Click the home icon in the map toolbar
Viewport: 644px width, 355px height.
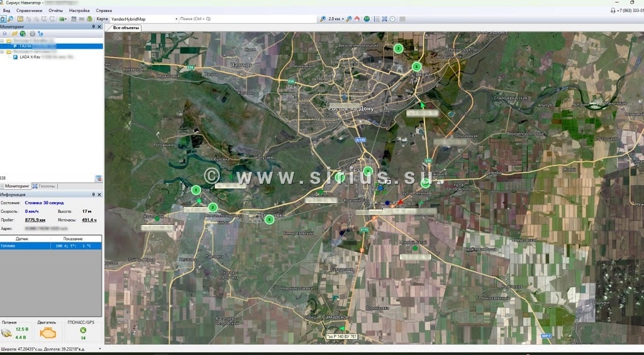[x=357, y=19]
